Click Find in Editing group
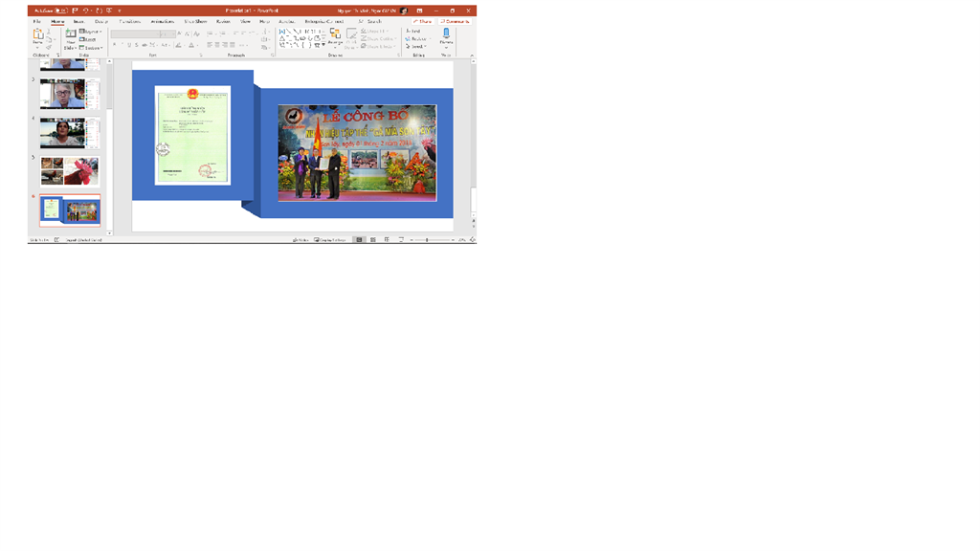 coord(413,31)
